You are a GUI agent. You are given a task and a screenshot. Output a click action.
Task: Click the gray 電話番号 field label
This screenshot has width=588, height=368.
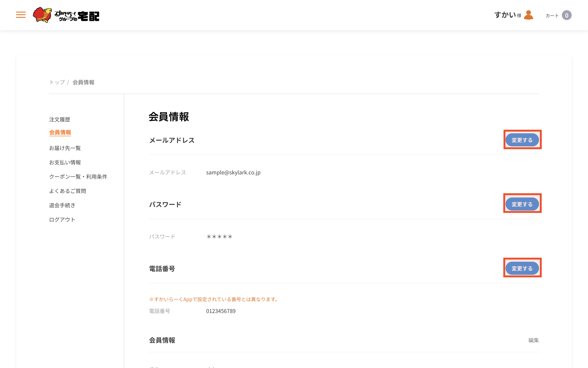(x=160, y=311)
